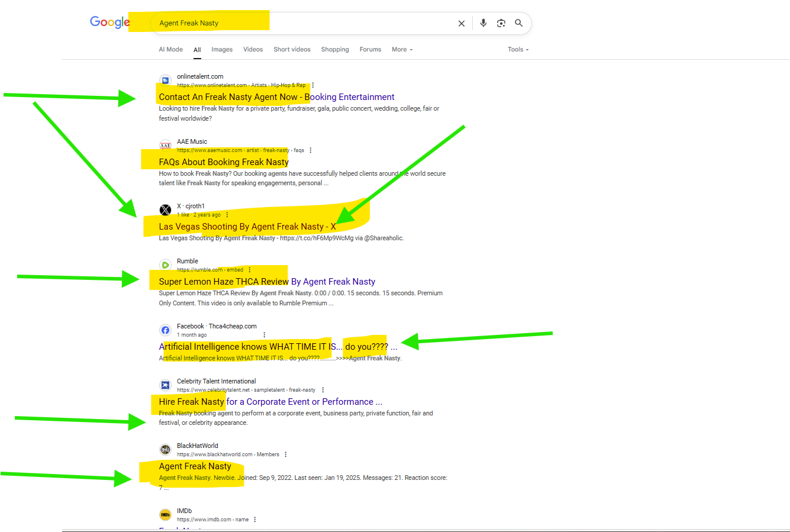Open more options for Celebrity Talent result
Viewport: 790px width, 532px height.
coord(323,390)
